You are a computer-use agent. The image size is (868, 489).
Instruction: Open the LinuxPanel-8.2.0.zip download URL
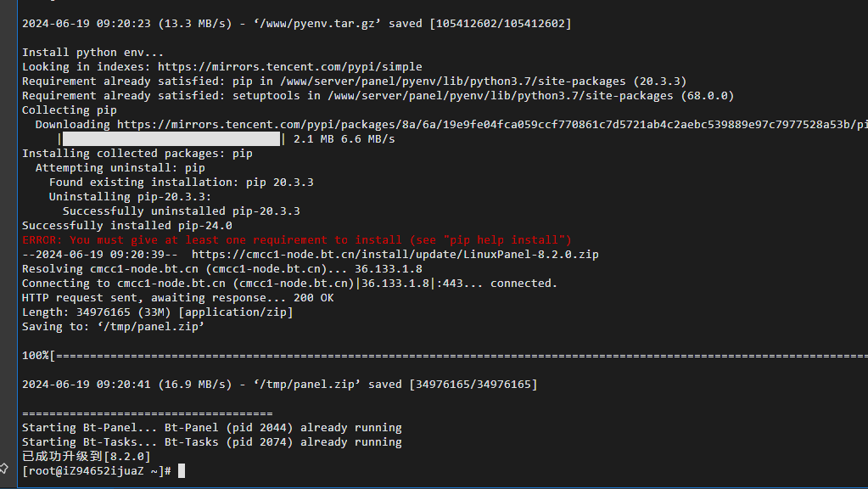[x=395, y=254]
